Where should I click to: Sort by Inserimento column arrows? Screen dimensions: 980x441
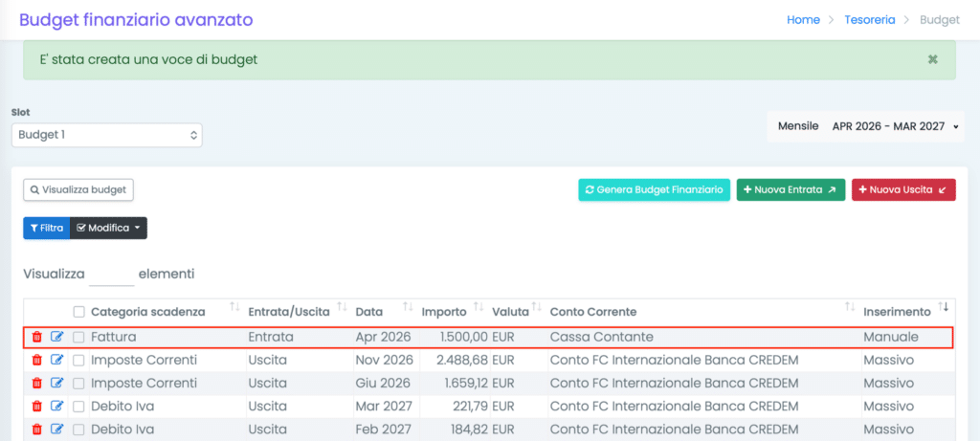pos(945,307)
